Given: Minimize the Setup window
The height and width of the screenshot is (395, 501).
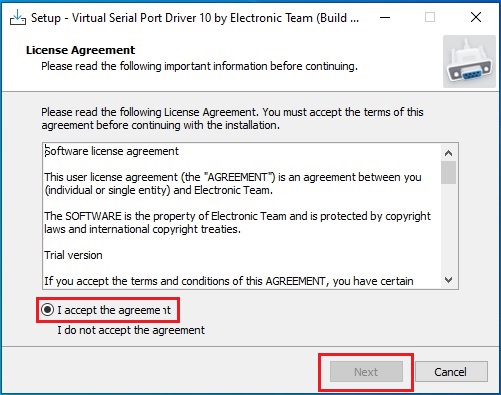Looking at the screenshot, I should [x=385, y=17].
